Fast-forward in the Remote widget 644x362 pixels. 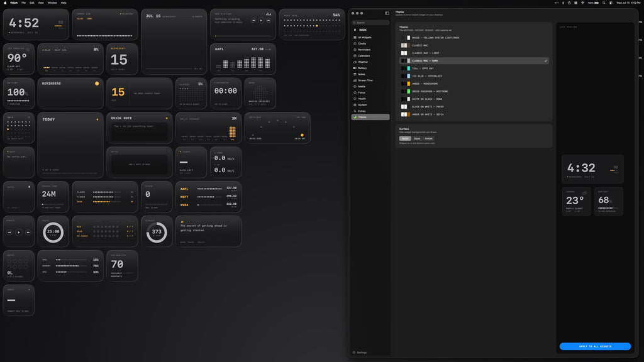pyautogui.click(x=28, y=233)
